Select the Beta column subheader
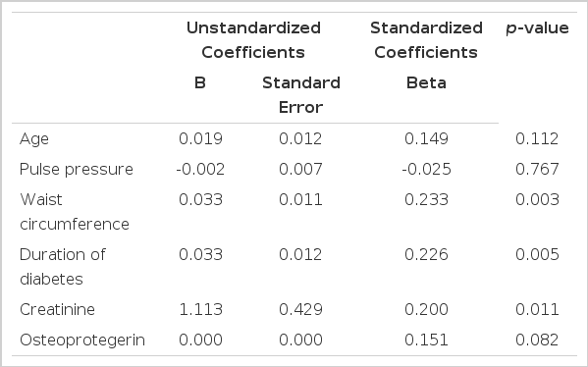This screenshot has height=367, width=588. pyautogui.click(x=426, y=82)
